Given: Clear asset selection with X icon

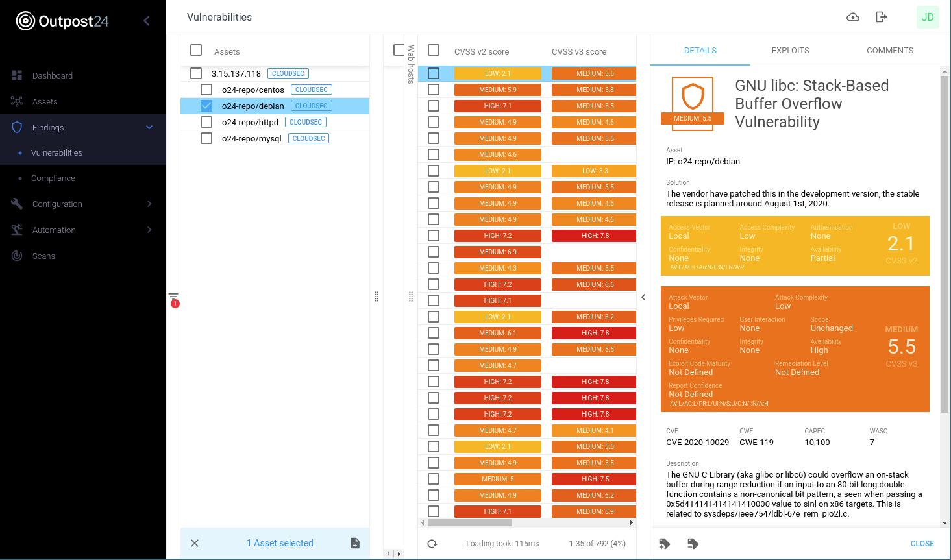Looking at the screenshot, I should (x=195, y=543).
